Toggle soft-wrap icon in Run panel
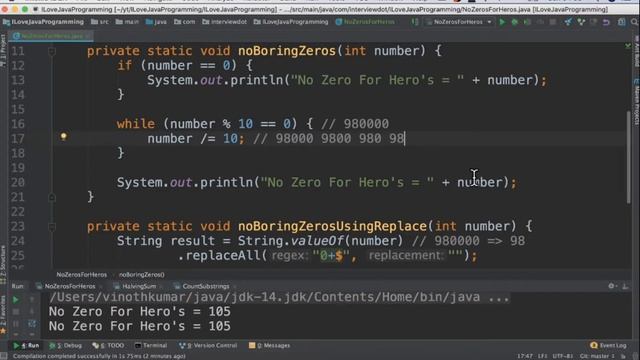640x360 pixels. coord(32,324)
